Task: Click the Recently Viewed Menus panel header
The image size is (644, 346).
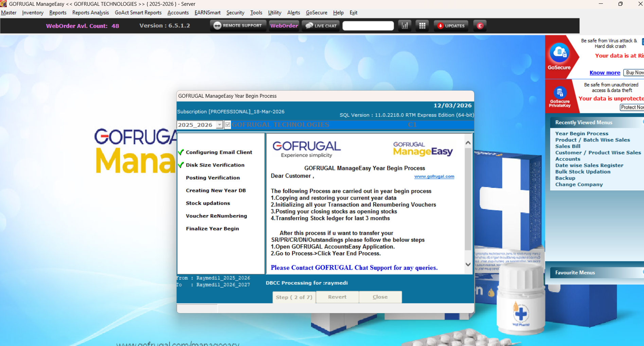Action: point(597,122)
